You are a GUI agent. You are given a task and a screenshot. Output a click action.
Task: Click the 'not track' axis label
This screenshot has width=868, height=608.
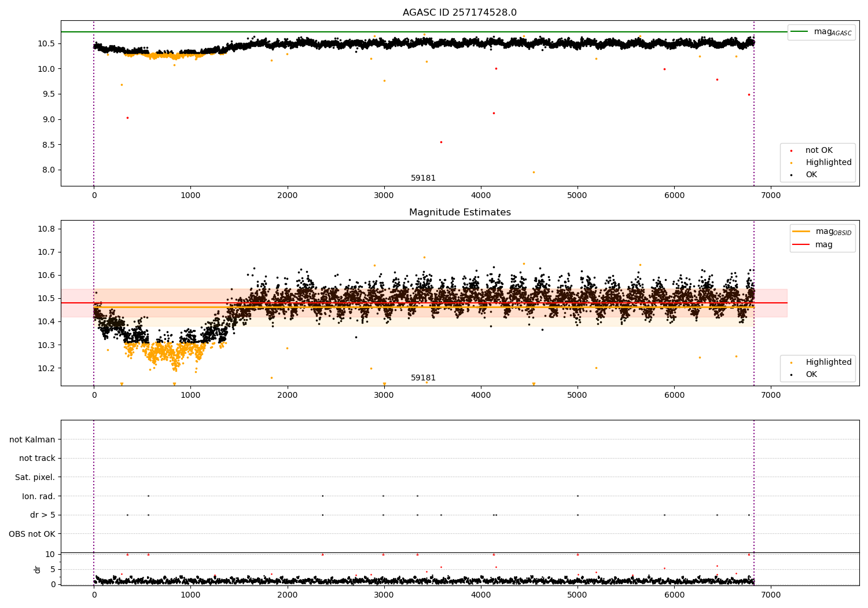37,459
